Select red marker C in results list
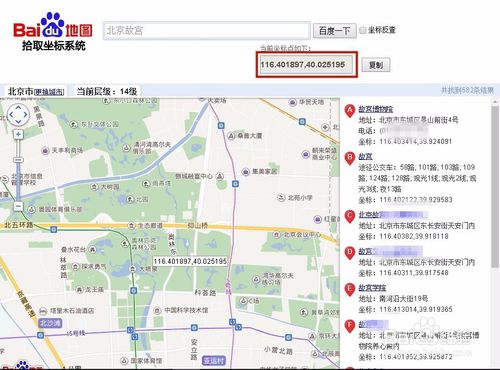The height and width of the screenshot is (370, 500). pyautogui.click(x=350, y=217)
